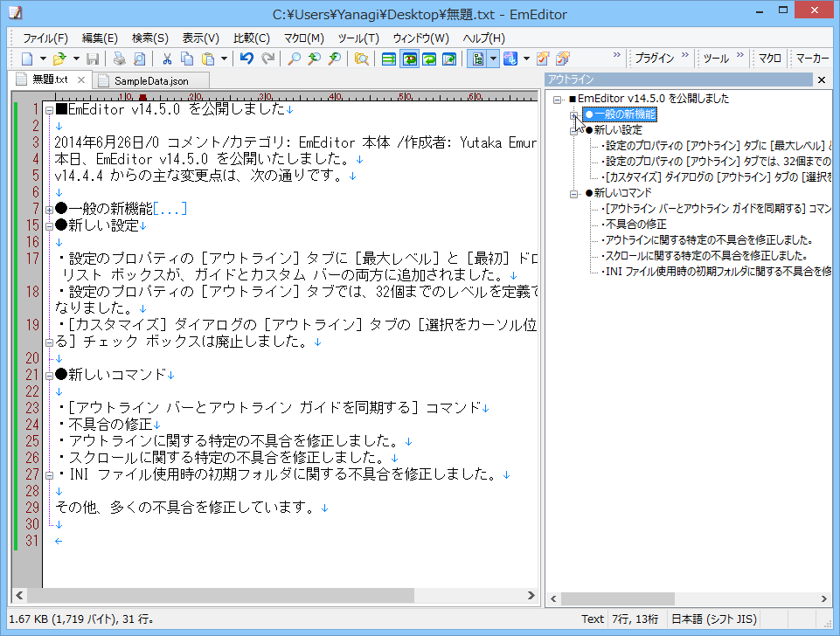Collapse the fold at editor line 21
The height and width of the screenshot is (636, 840).
tap(49, 376)
